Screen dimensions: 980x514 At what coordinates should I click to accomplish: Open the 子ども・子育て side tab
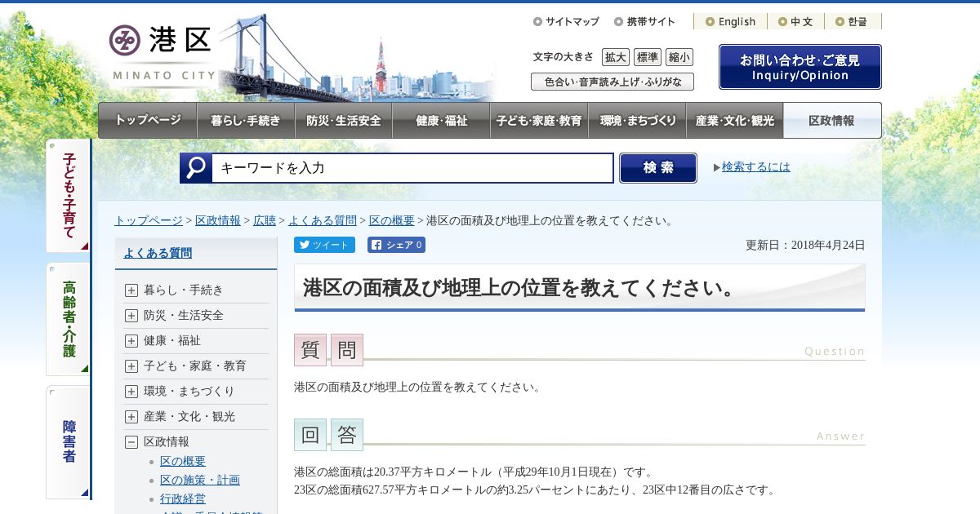[69, 196]
